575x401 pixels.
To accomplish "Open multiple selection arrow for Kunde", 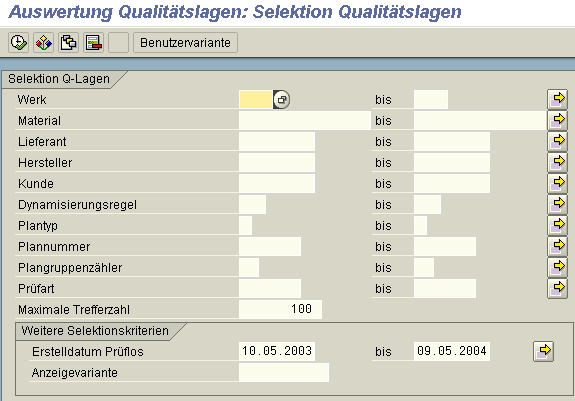I will pos(557,183).
